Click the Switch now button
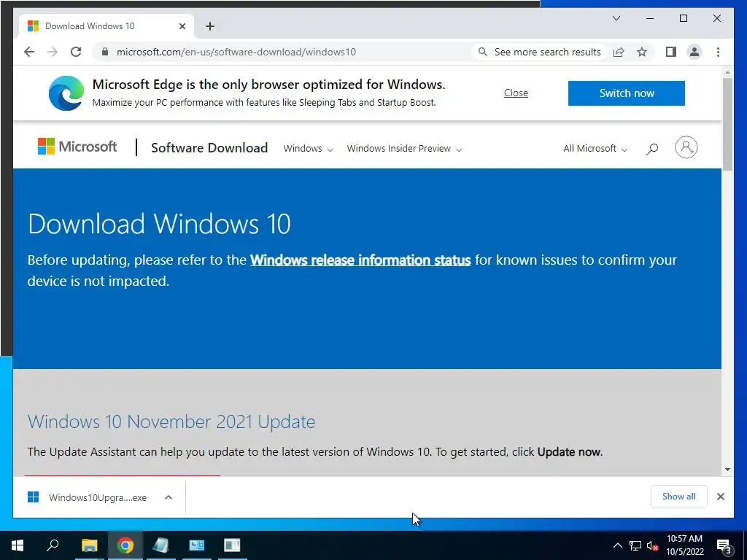This screenshot has width=747, height=560. pyautogui.click(x=627, y=93)
